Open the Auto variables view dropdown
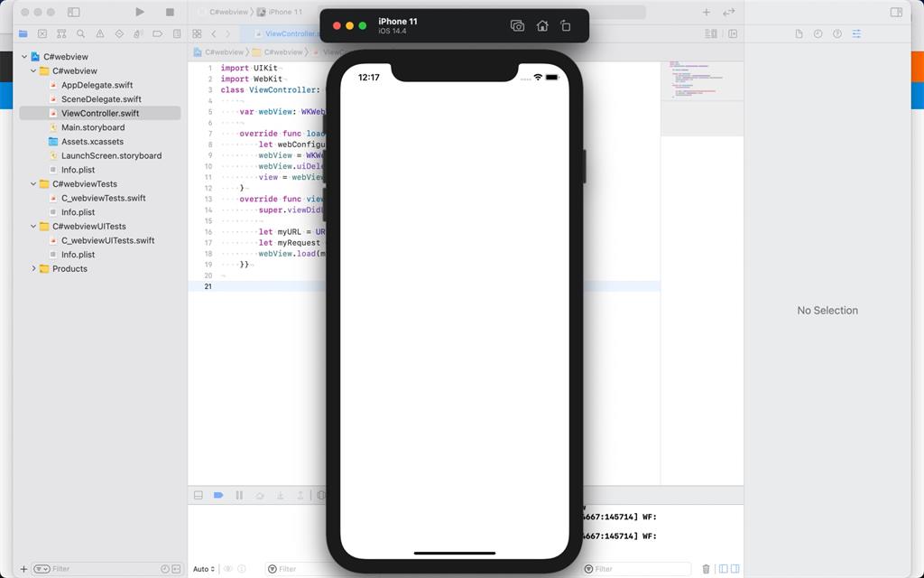Viewport: 924px width, 578px height. pyautogui.click(x=204, y=569)
